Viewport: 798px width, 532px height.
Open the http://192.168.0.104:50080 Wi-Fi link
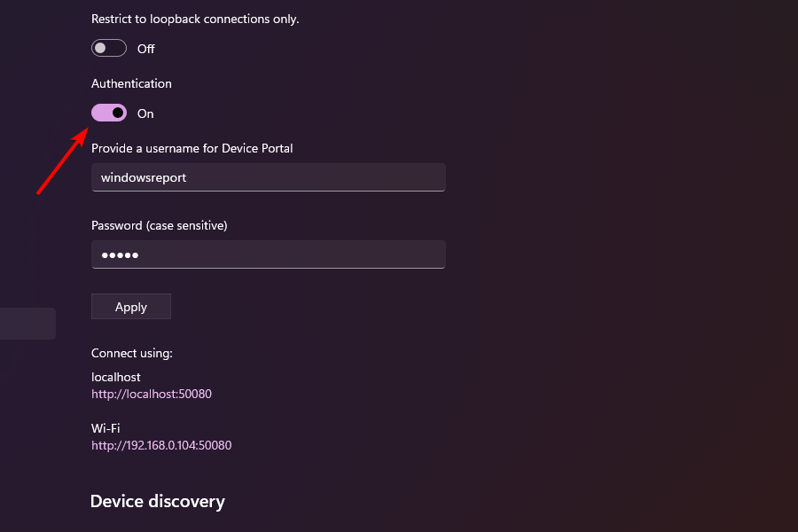[x=161, y=445]
